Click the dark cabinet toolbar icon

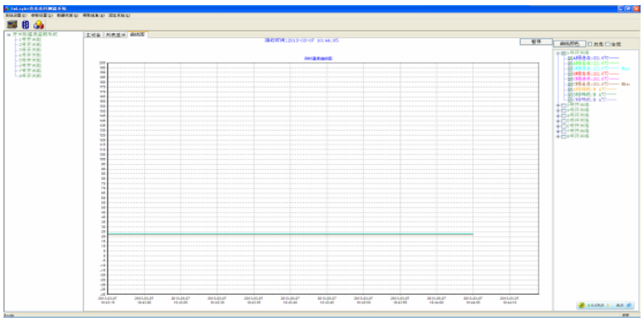[12, 25]
